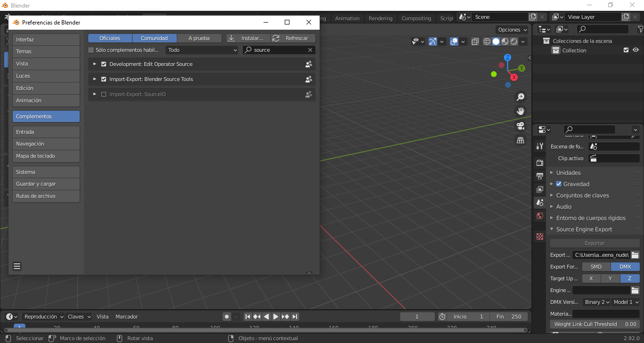Toggle Gravedad checkbox in scene properties
Image resolution: width=644 pixels, height=343 pixels.
(559, 184)
